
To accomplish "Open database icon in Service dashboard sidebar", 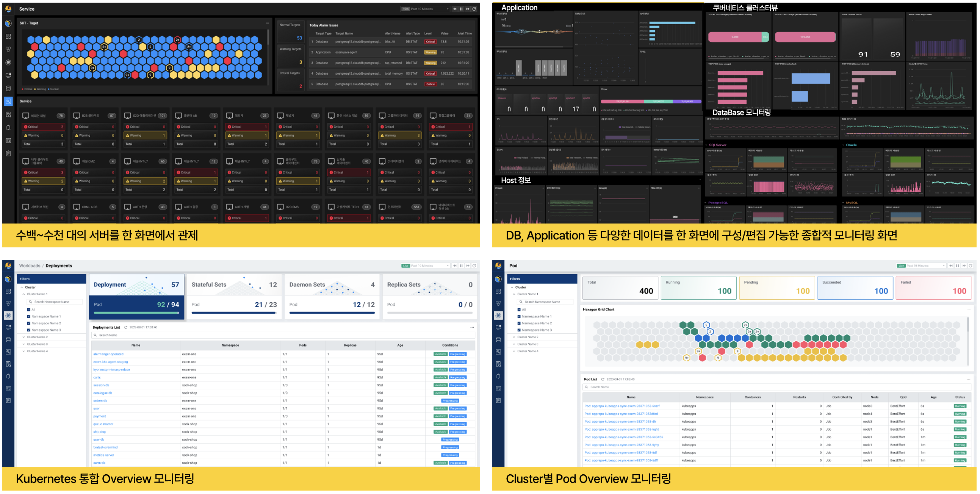I will point(8,88).
